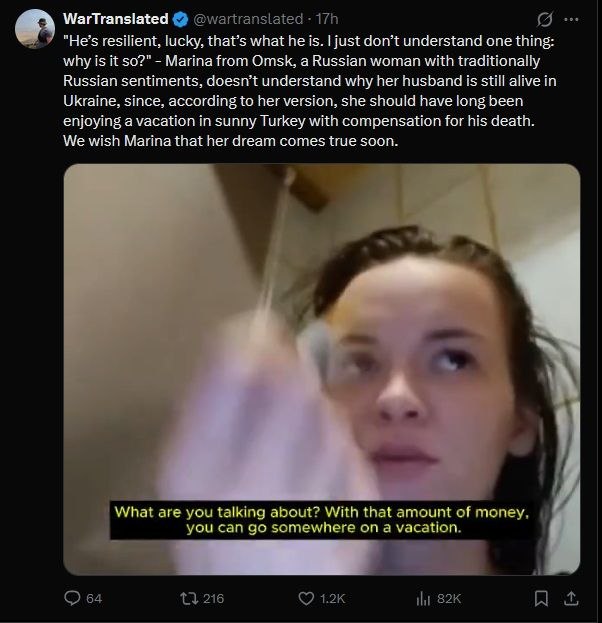Play the embedded video of the woman
602x623 pixels.
(321, 369)
